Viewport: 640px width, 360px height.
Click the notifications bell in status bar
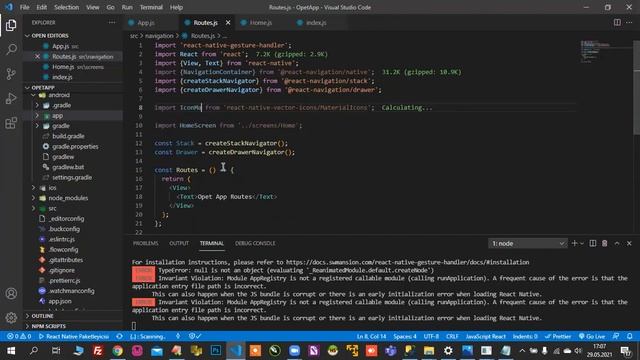[x=629, y=336]
